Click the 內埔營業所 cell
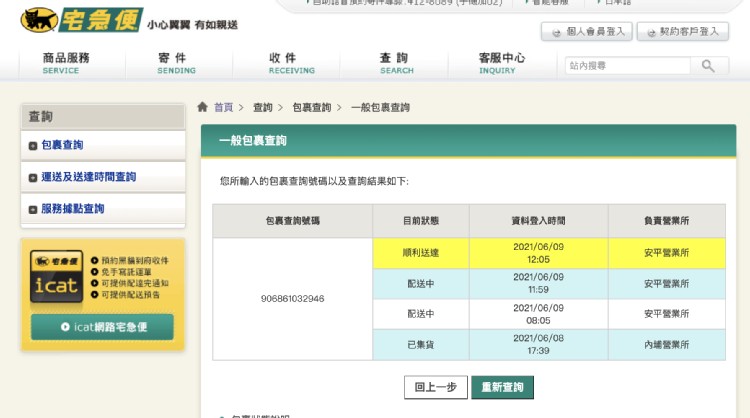This screenshot has width=750, height=418. 667,345
